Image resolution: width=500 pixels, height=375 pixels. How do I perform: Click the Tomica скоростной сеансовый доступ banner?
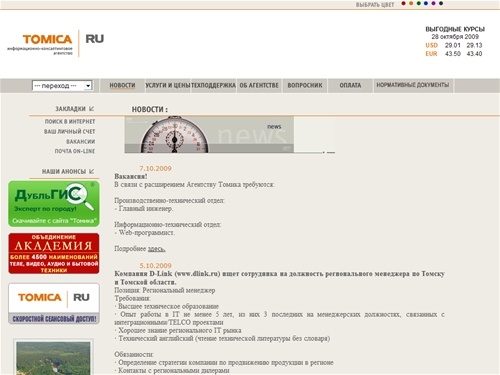point(54,303)
